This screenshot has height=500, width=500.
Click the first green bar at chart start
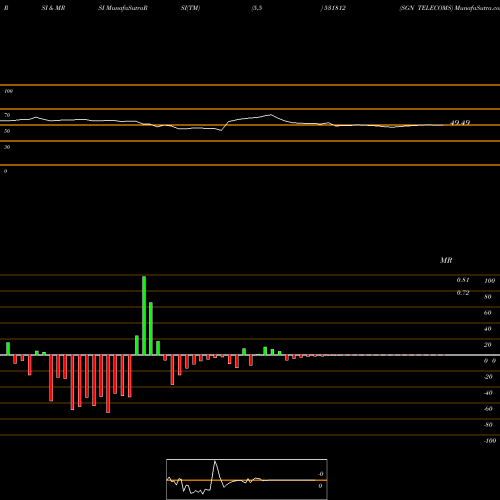tap(8, 349)
